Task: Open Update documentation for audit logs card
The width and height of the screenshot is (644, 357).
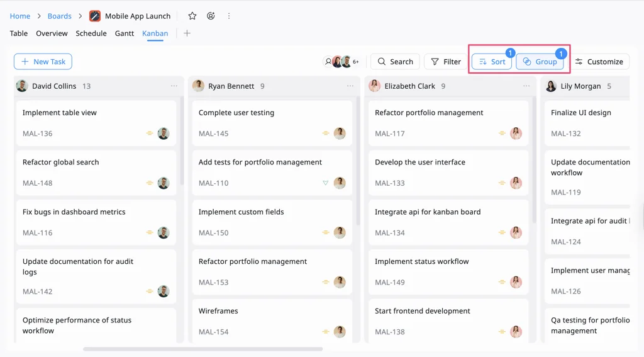Action: click(x=96, y=277)
